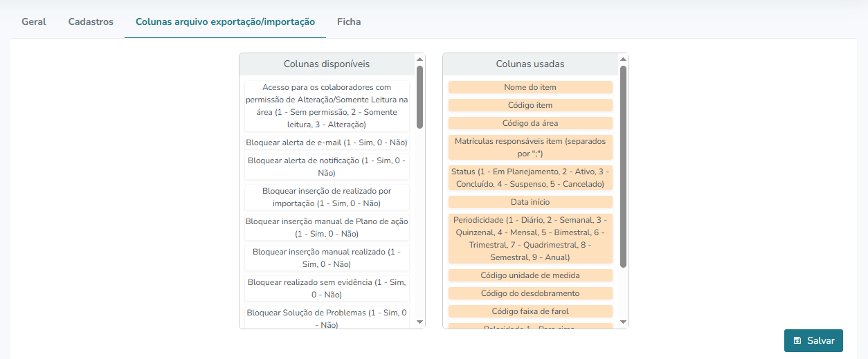Viewport: 868px width, 359px height.
Task: Switch to the Cadastros tab
Action: click(91, 21)
